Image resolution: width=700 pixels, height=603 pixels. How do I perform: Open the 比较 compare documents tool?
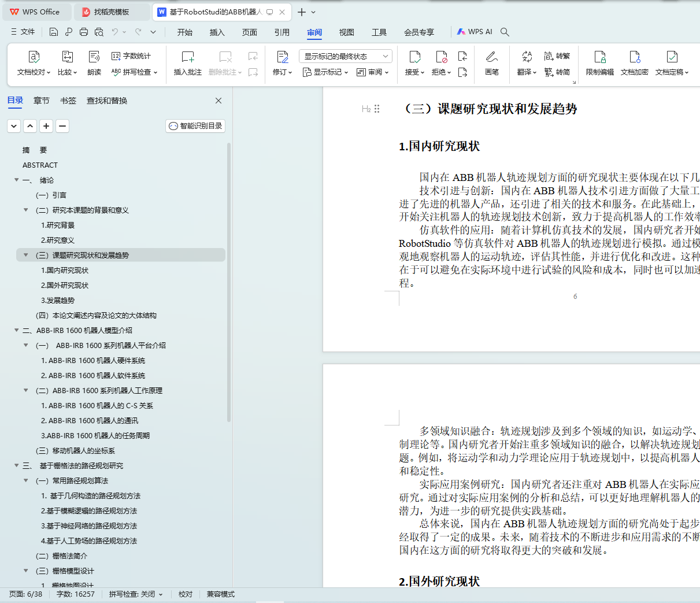click(67, 64)
